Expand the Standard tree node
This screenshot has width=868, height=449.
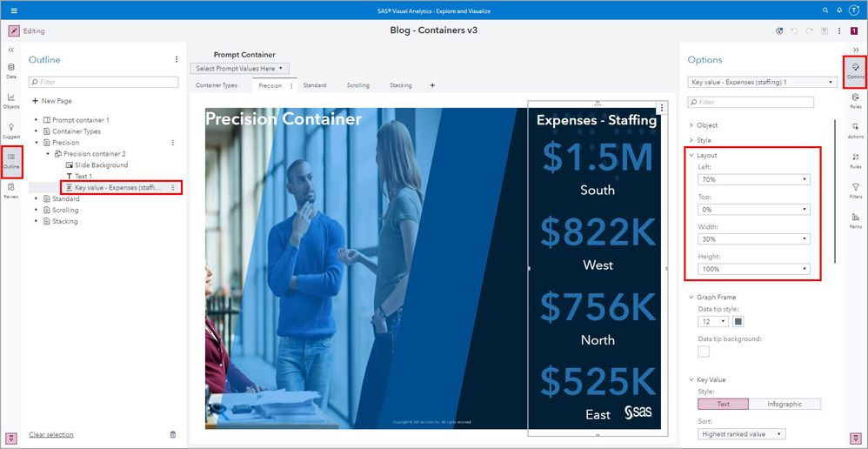point(37,198)
